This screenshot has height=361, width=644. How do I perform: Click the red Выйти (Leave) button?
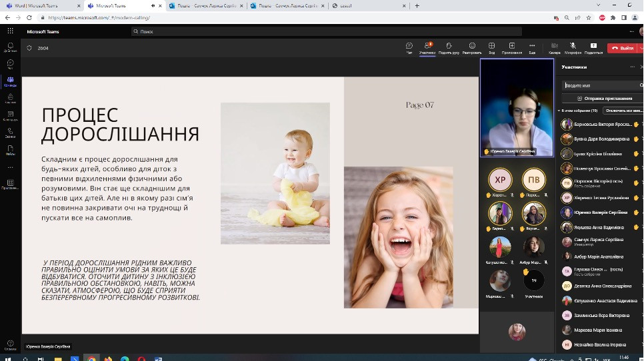(x=621, y=48)
